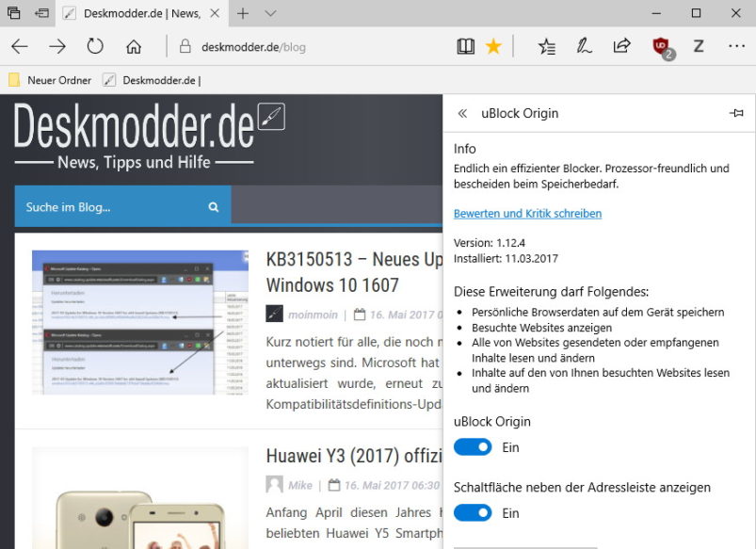The height and width of the screenshot is (549, 756).
Task: Open the More options (...) menu
Action: pos(735,45)
